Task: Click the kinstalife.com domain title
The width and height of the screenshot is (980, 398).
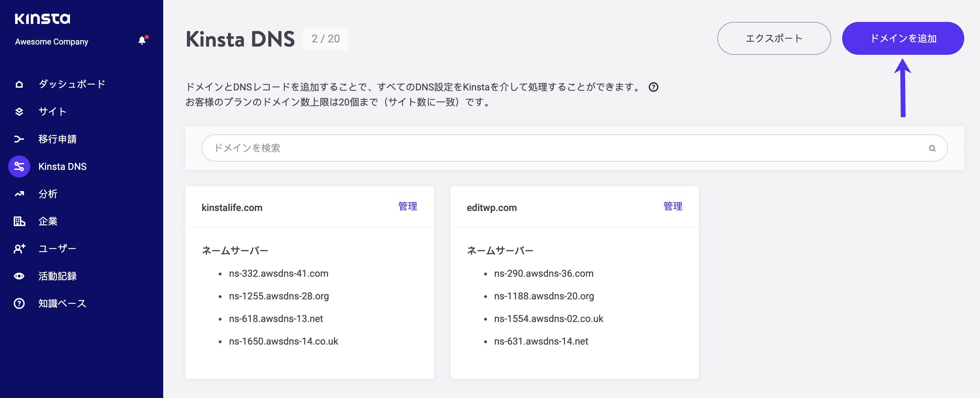Action: 232,208
